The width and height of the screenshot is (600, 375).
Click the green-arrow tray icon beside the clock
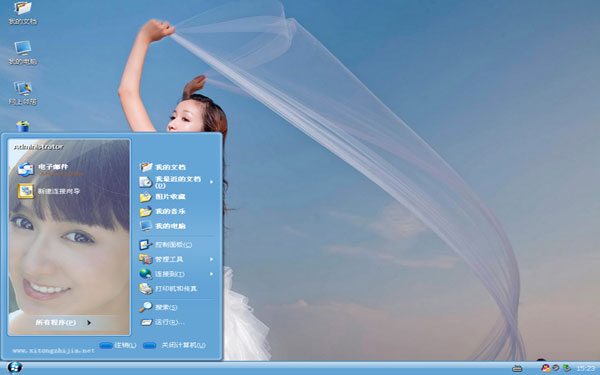(x=567, y=368)
